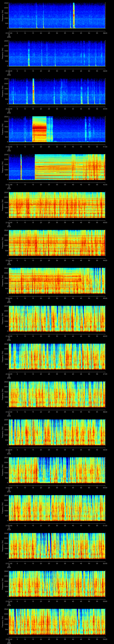Click the spectrogram panel starting at 23:37:00
Image resolution: width=114 pixels, height=644 pixels.
click(x=57, y=16)
